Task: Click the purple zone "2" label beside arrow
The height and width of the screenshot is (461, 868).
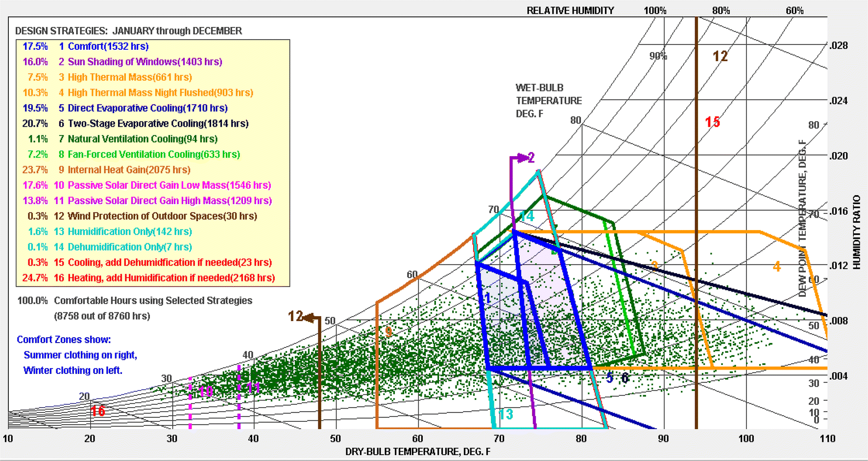Action: click(531, 158)
